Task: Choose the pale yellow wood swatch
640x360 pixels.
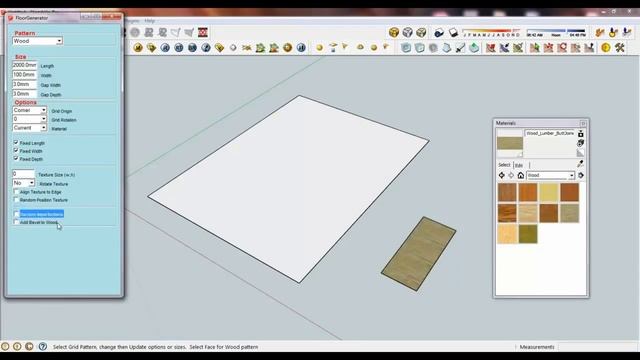Action: click(549, 192)
